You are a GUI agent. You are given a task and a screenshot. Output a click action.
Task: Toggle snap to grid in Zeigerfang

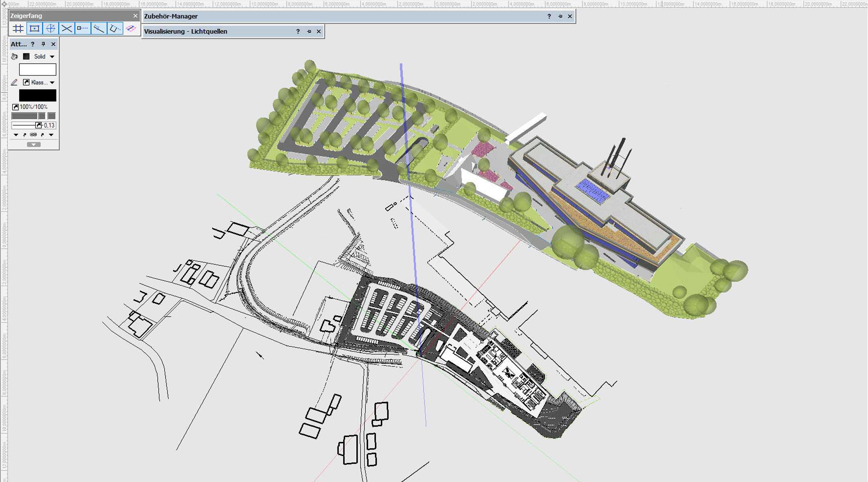pyautogui.click(x=18, y=29)
